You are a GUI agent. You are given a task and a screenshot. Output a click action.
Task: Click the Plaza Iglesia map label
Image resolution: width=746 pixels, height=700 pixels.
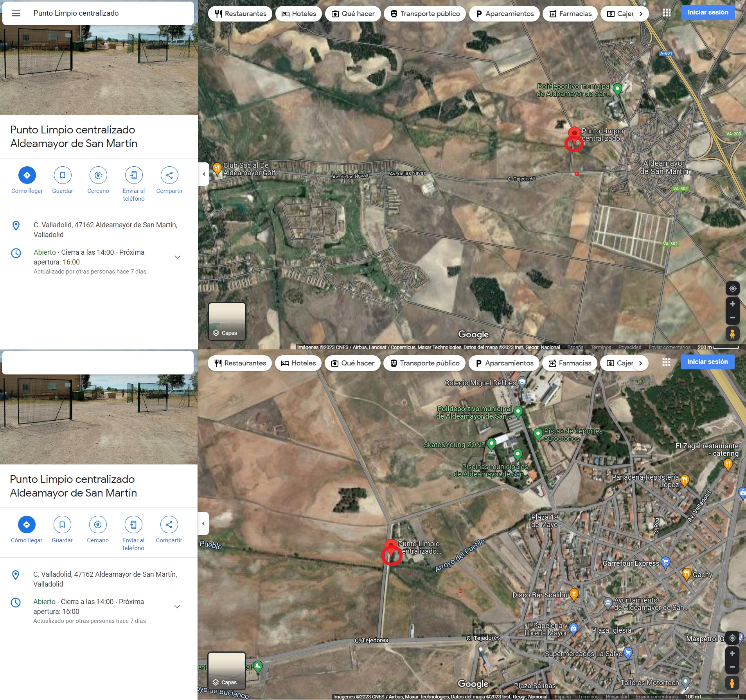pos(611,630)
